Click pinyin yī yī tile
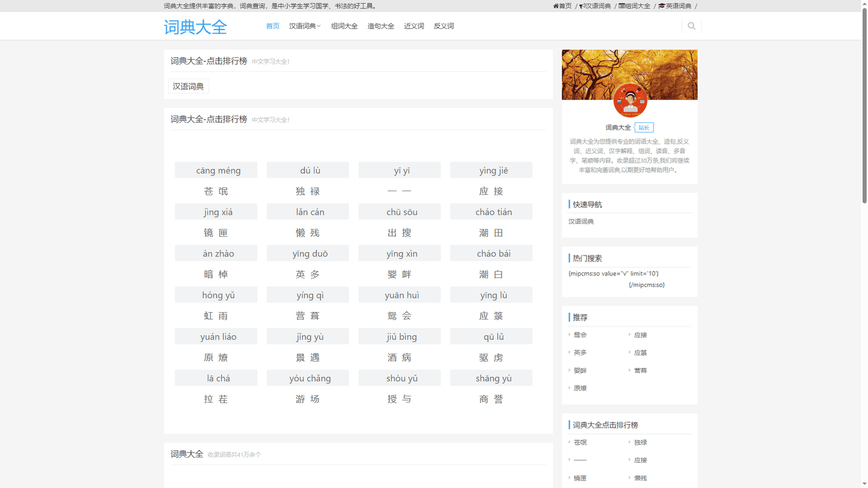 (399, 170)
